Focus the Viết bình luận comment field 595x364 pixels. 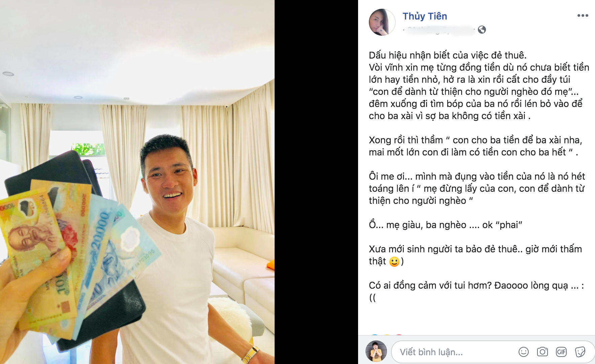454,352
